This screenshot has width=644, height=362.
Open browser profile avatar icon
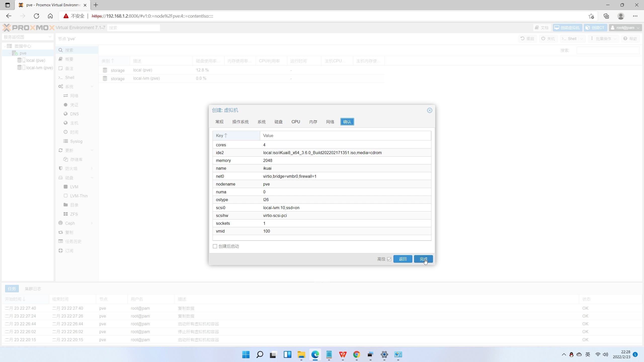pyautogui.click(x=621, y=16)
